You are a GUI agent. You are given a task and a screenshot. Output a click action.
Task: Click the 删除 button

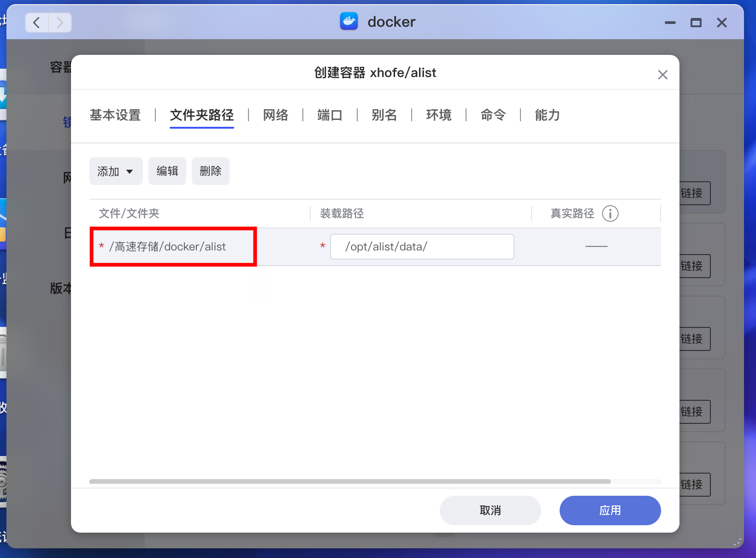[211, 171]
